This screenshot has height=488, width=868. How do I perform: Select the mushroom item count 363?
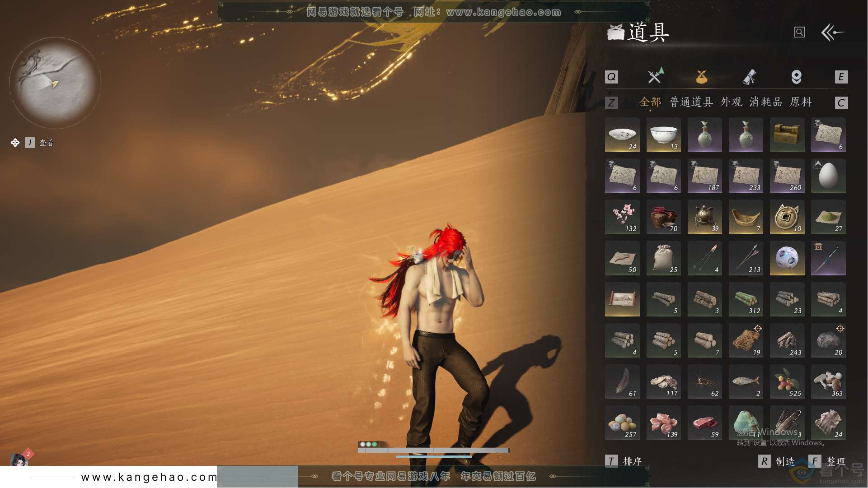pyautogui.click(x=828, y=381)
